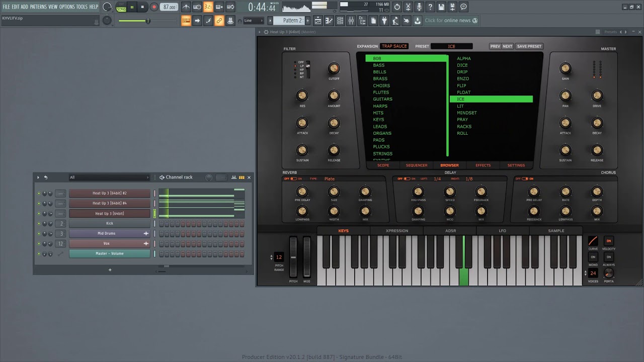
Task: Toggle the Velocity ON button
Action: [608, 241]
